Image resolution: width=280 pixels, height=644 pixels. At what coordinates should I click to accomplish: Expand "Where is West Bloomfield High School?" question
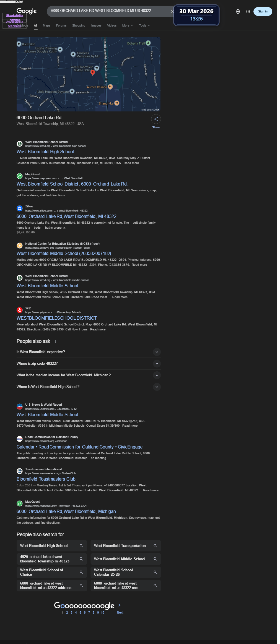click(x=89, y=387)
